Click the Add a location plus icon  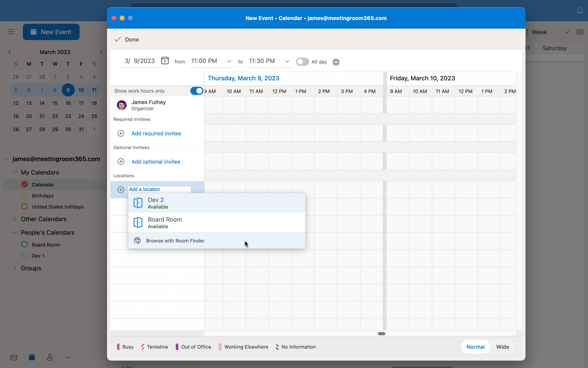point(121,190)
